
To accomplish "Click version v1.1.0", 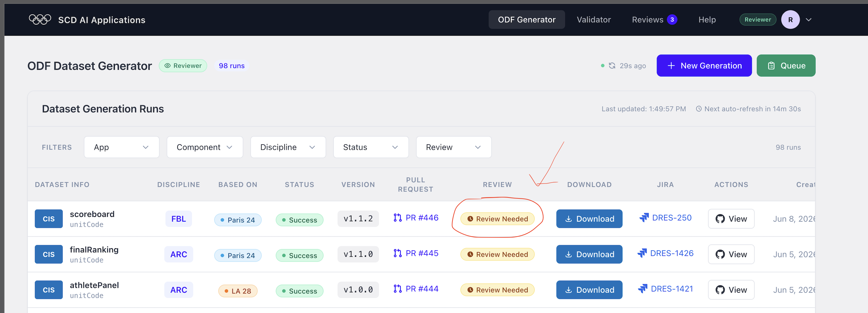I will click(358, 255).
